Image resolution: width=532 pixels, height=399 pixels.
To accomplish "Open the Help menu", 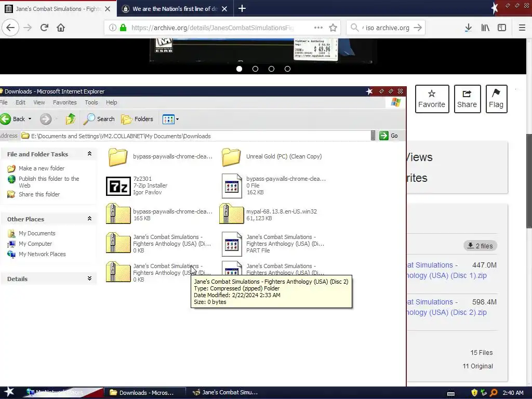I will (111, 102).
